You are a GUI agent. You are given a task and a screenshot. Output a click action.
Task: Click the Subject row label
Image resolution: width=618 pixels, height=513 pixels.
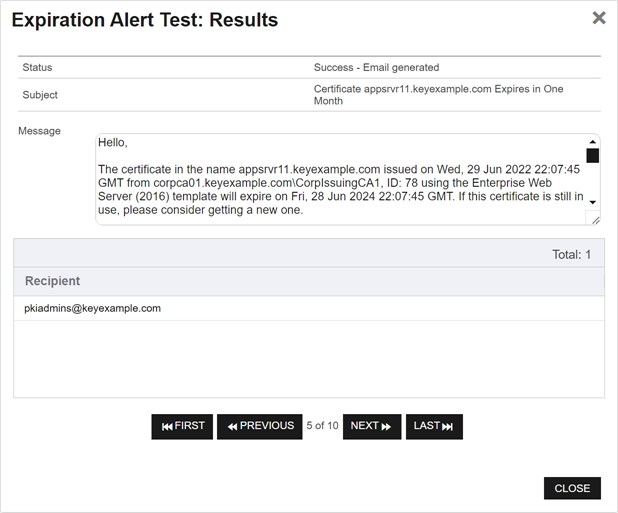[40, 95]
